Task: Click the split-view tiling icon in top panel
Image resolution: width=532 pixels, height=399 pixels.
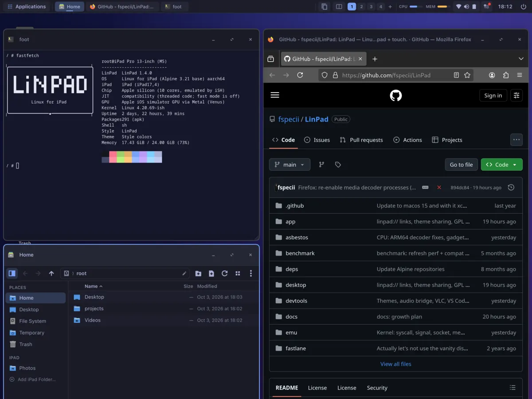Action: 339,7
